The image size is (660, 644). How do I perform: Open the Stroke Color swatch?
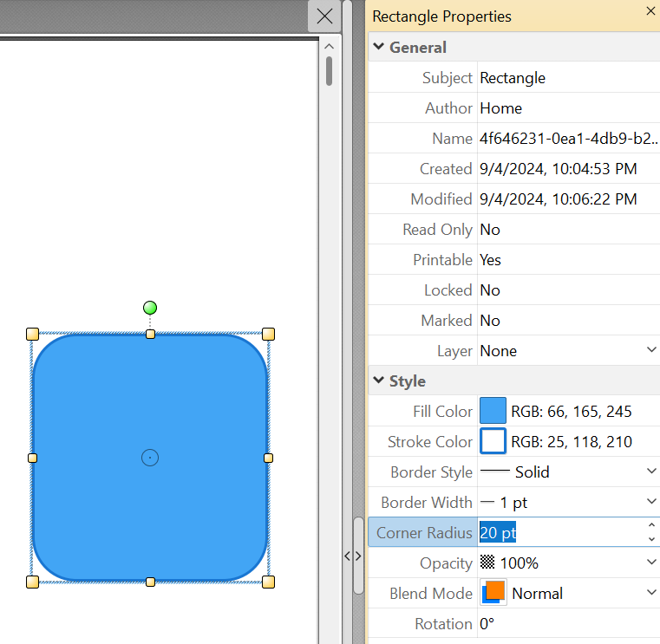pyautogui.click(x=493, y=441)
